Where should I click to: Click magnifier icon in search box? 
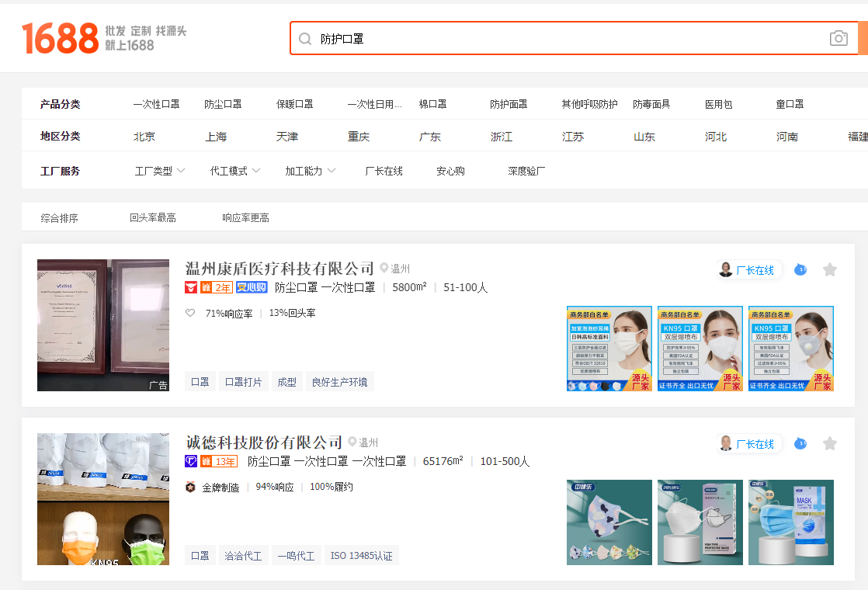click(305, 39)
